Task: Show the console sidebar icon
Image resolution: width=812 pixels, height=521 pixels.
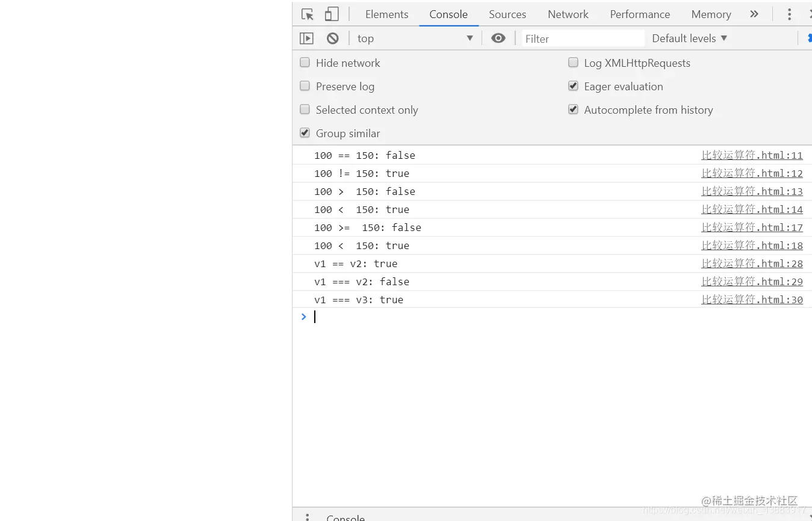Action: point(306,39)
